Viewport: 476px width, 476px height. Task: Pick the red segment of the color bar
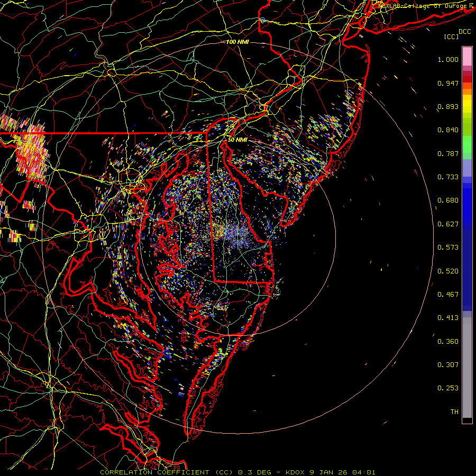pos(467,79)
